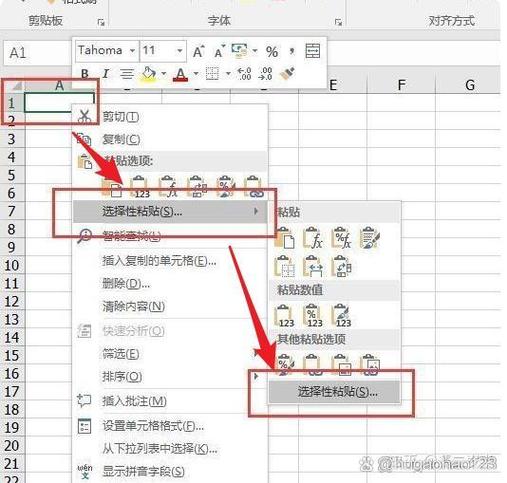Choose 剪切(T) from the context menu

[170, 117]
